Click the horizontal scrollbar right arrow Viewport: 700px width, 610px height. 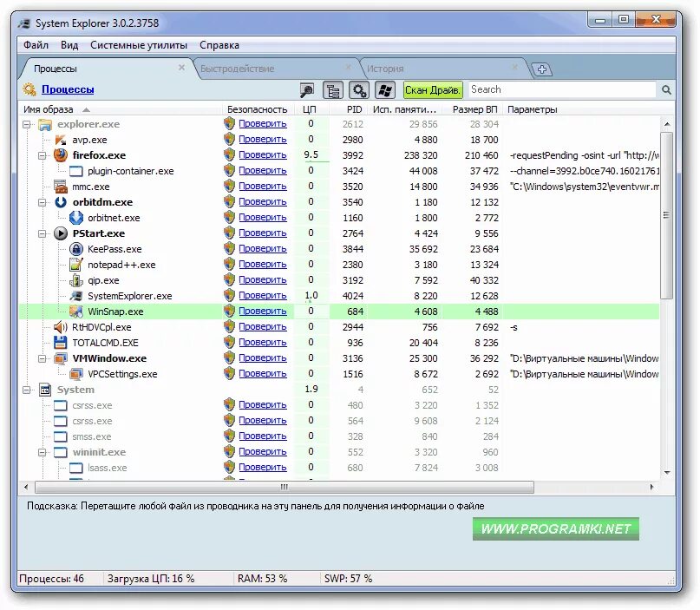(651, 487)
